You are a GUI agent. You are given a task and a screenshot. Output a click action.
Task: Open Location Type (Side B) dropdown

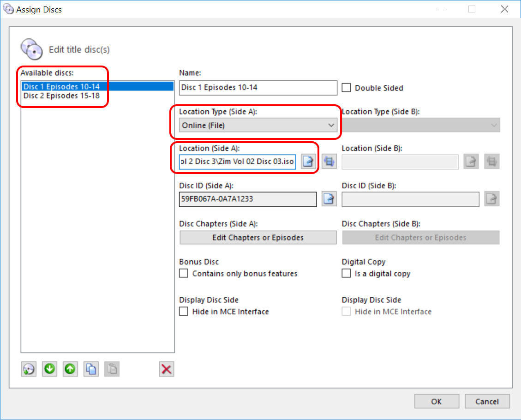click(421, 125)
